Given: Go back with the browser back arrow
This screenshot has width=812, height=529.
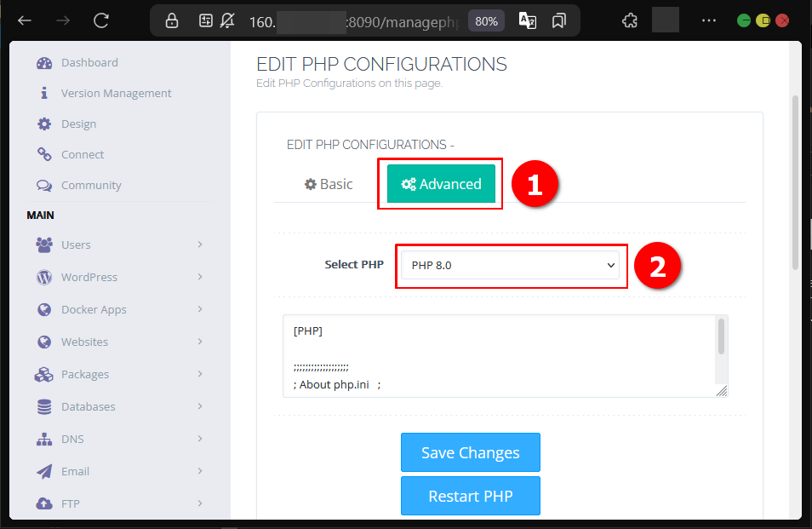Looking at the screenshot, I should [x=25, y=20].
